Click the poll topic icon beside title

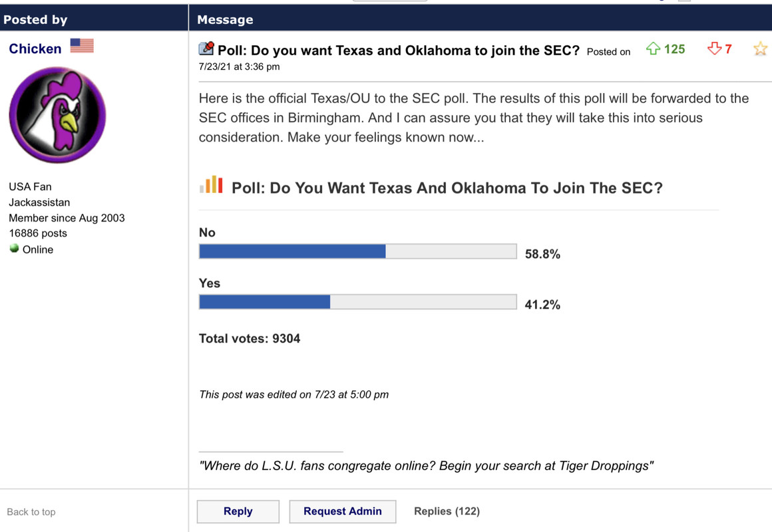coord(206,49)
